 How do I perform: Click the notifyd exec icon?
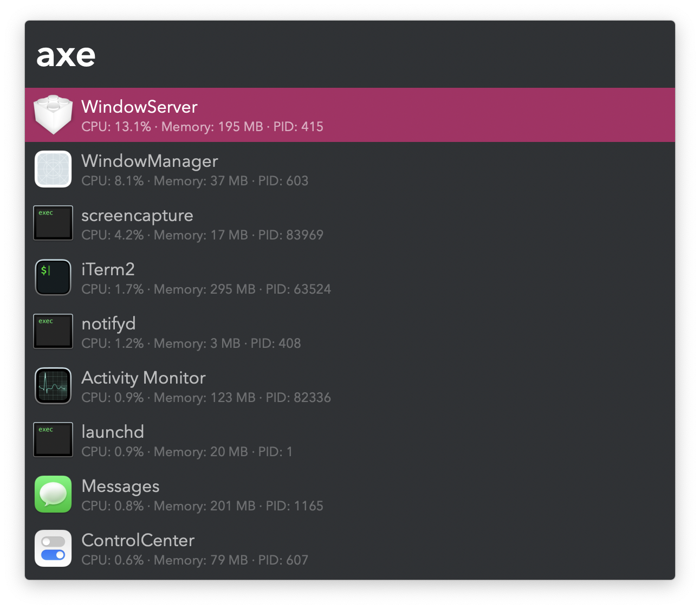[x=53, y=331]
